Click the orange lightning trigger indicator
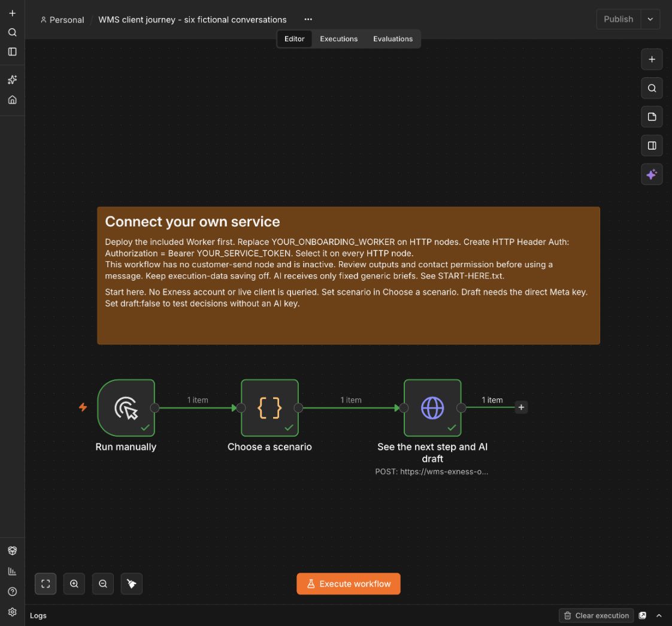This screenshot has width=672, height=626. point(83,407)
